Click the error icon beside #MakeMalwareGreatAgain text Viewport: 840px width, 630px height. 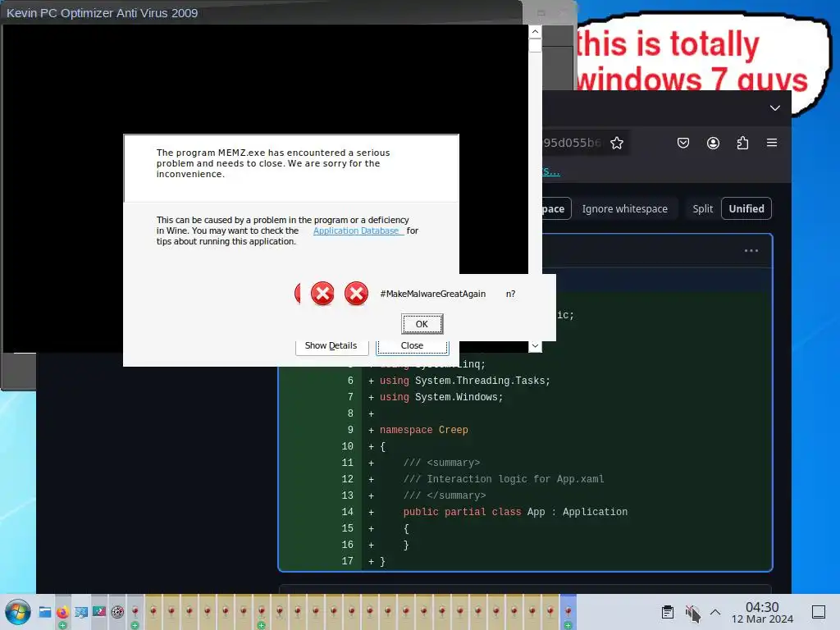[356, 294]
